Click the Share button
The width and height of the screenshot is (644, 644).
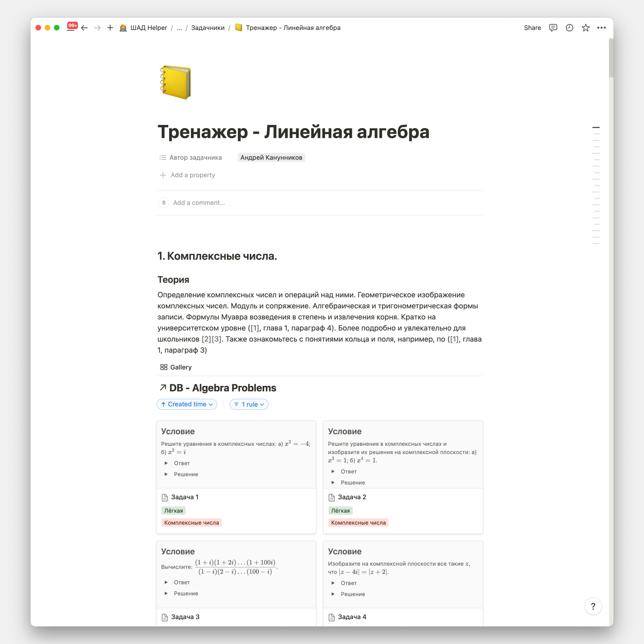532,28
